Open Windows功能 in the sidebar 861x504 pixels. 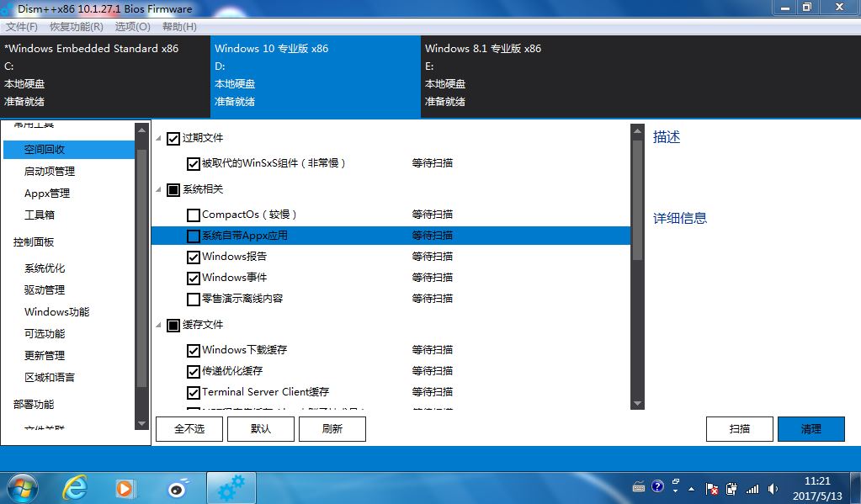56,312
